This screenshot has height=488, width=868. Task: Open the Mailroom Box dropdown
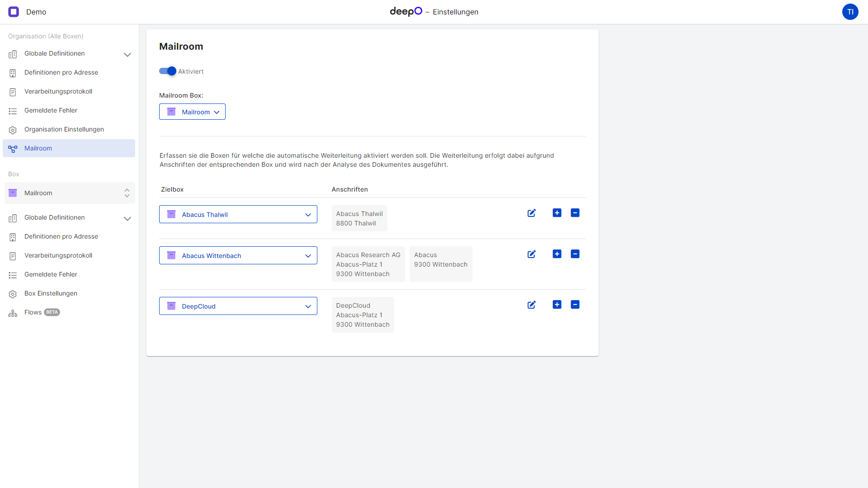(192, 112)
